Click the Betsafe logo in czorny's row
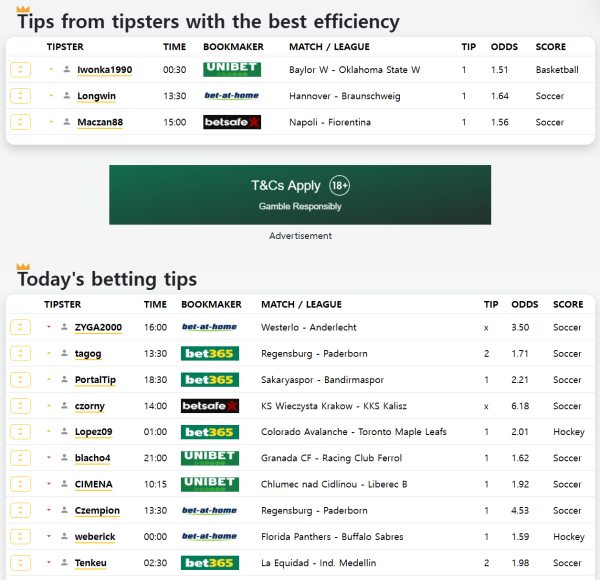The height and width of the screenshot is (580, 600). [209, 406]
